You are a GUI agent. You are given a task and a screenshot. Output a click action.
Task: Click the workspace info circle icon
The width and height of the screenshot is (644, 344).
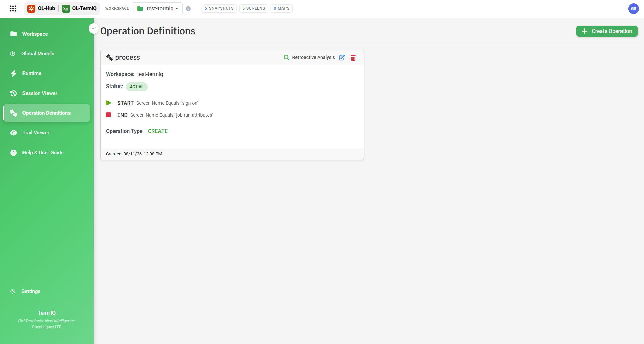[x=188, y=9]
